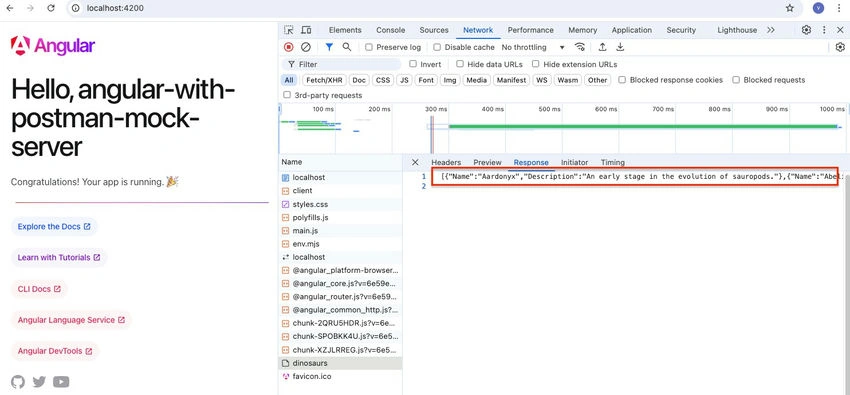Image resolution: width=850 pixels, height=395 pixels.
Task: Select the main.js request row
Action: point(341,231)
